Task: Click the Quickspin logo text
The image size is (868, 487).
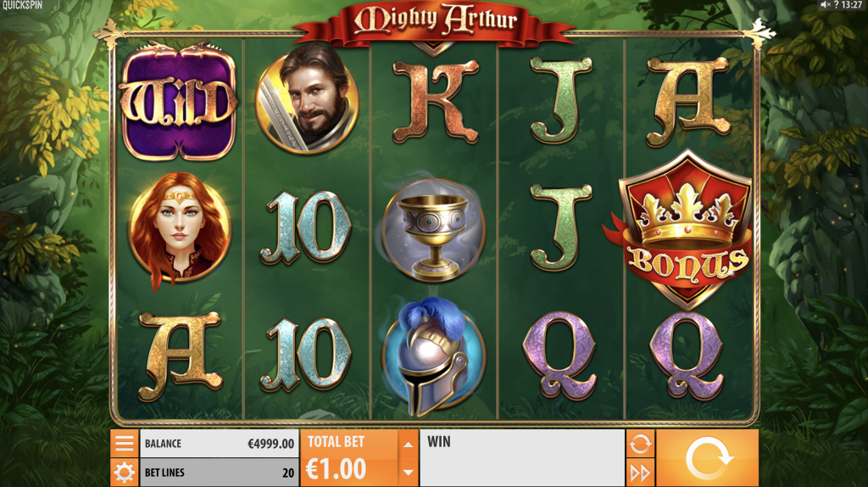Action: click(22, 5)
